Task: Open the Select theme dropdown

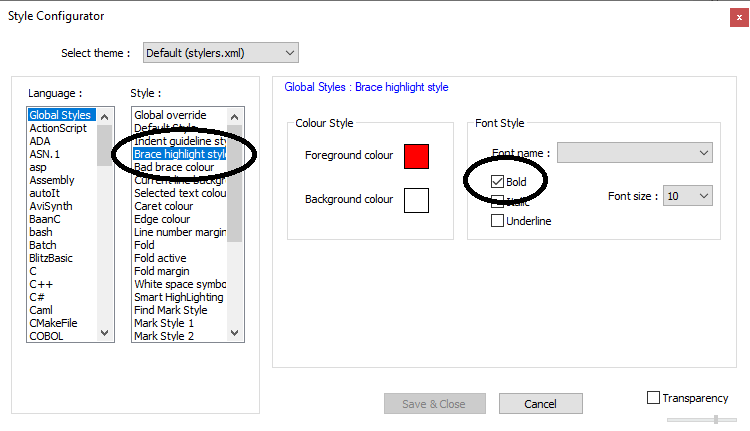Action: point(221,53)
